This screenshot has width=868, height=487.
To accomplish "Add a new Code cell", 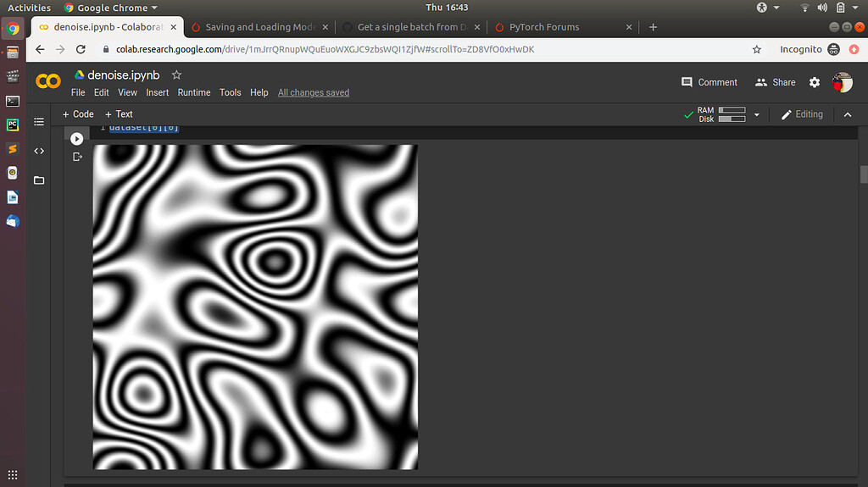I will click(78, 114).
